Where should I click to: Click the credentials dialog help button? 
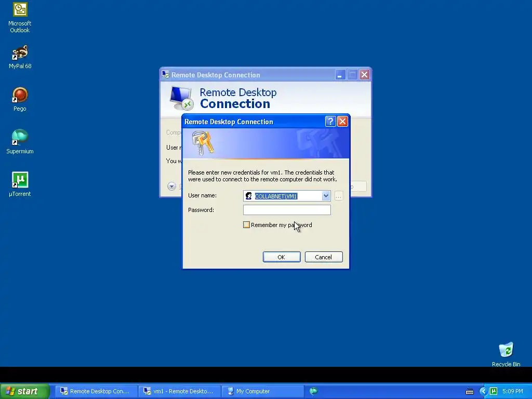click(x=330, y=122)
